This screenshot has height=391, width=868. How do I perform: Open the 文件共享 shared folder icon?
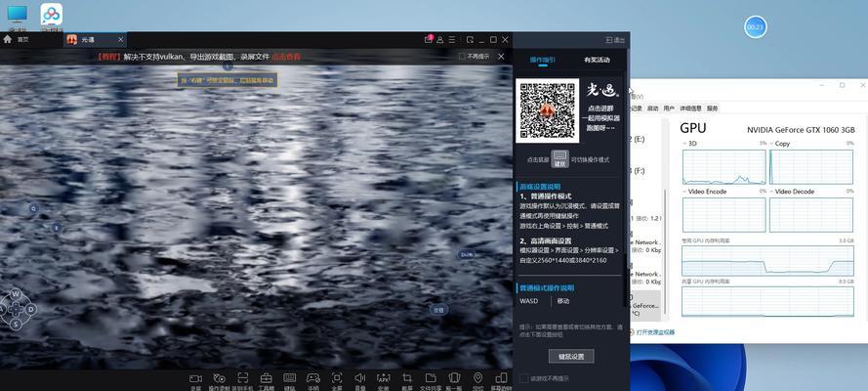tap(431, 378)
